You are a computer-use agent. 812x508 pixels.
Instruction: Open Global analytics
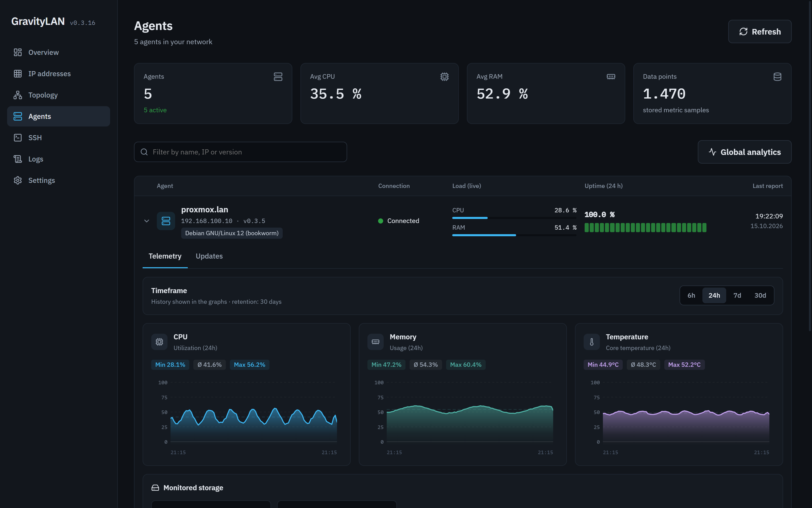click(x=745, y=152)
